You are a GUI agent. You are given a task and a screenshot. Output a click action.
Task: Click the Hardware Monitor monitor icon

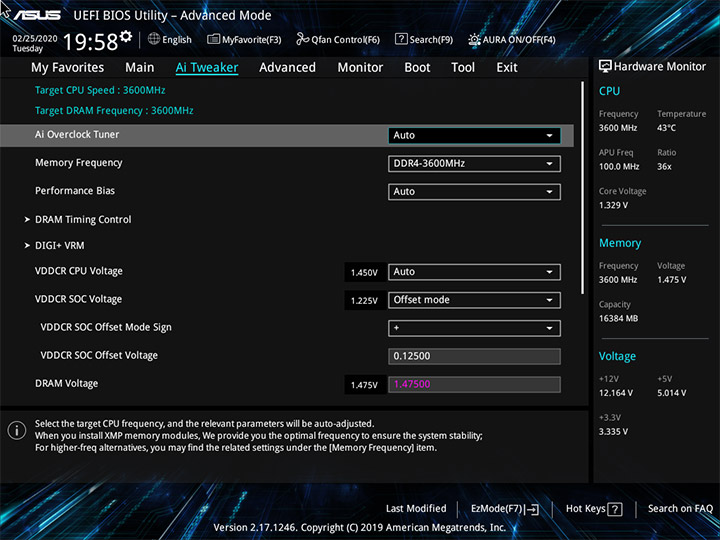click(x=605, y=67)
